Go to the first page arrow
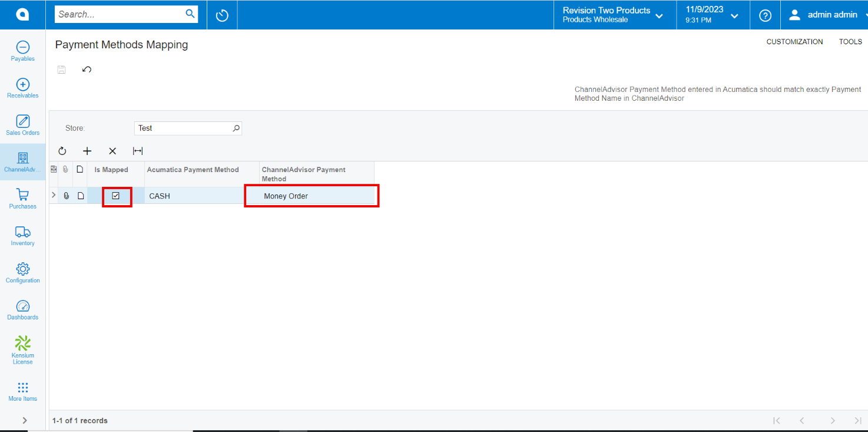Screen dimensions: 868x432 (777, 420)
